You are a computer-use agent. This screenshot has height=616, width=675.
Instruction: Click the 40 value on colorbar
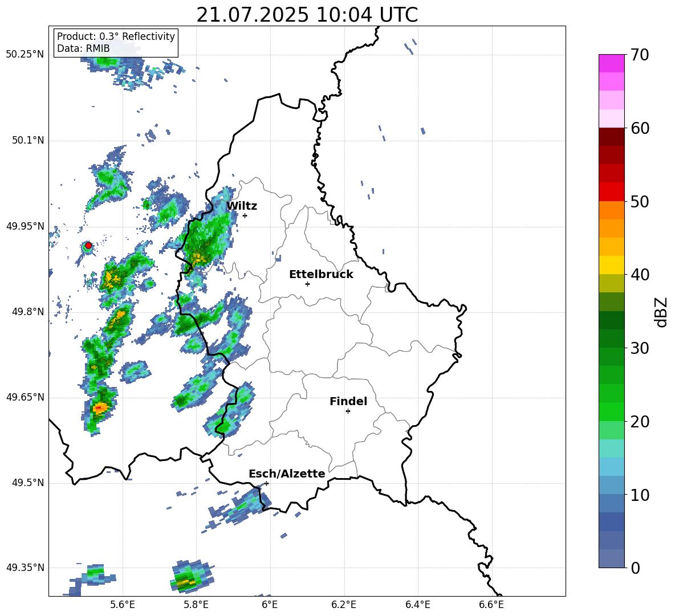point(640,275)
